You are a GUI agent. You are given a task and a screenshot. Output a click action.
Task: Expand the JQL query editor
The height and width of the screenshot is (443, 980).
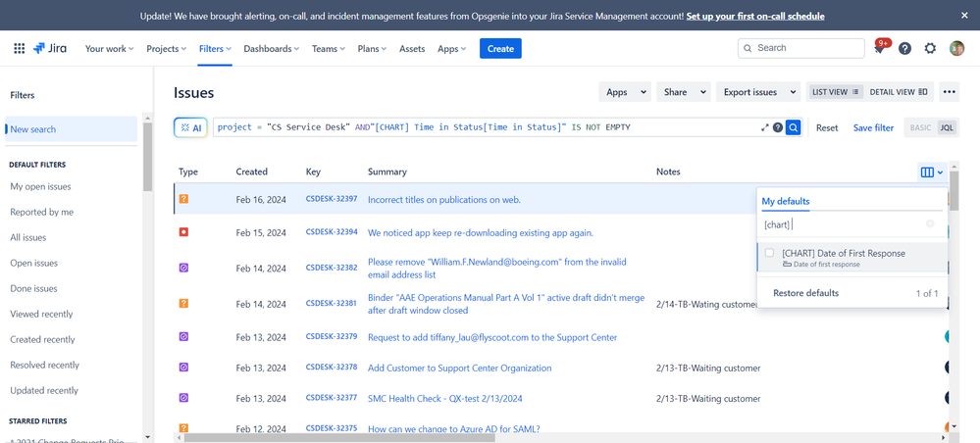(x=764, y=127)
